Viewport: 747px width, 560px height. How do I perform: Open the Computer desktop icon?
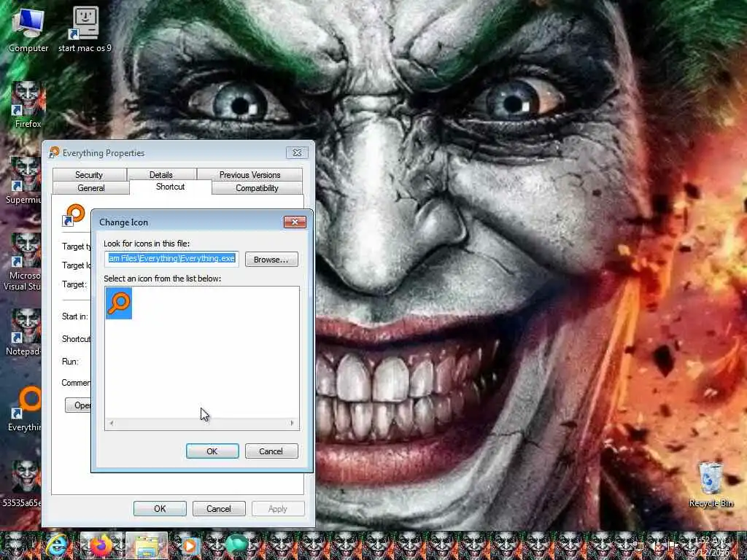tap(28, 29)
